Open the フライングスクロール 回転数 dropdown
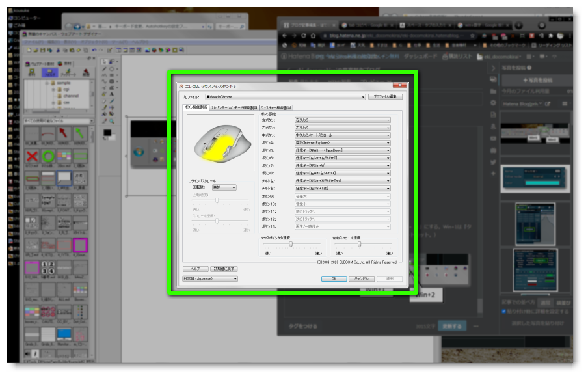 [224, 187]
